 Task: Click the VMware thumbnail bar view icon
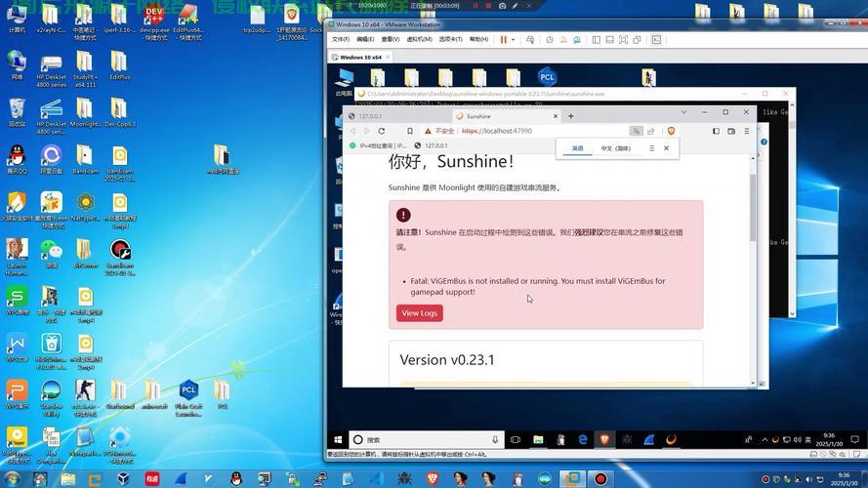pyautogui.click(x=609, y=40)
